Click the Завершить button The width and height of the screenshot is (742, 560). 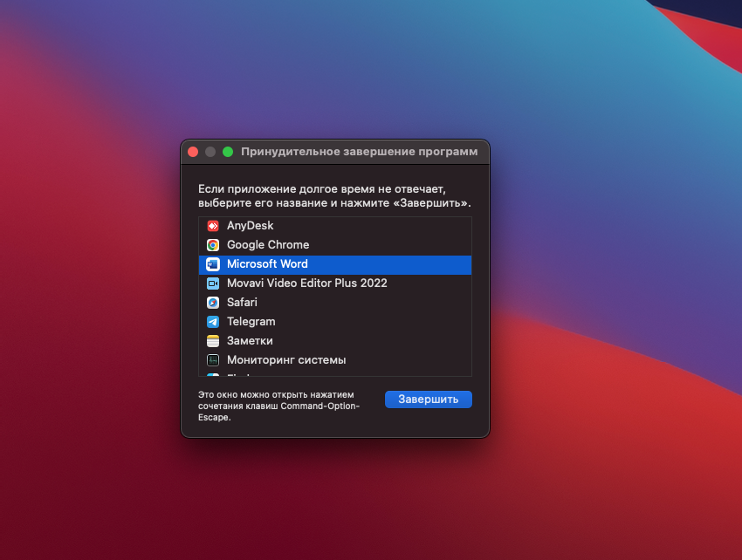429,400
